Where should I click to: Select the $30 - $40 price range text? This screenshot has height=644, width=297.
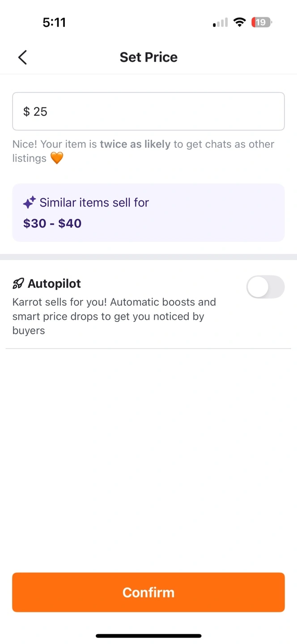pos(52,223)
